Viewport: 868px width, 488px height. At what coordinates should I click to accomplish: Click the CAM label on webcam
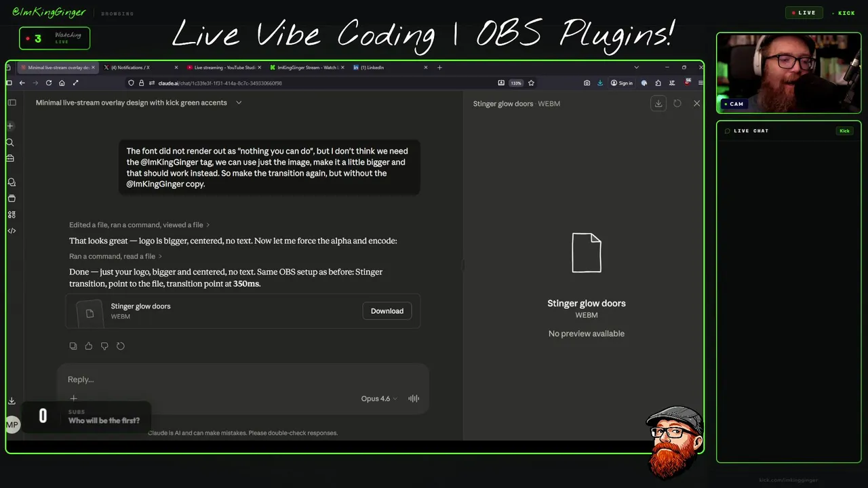734,104
